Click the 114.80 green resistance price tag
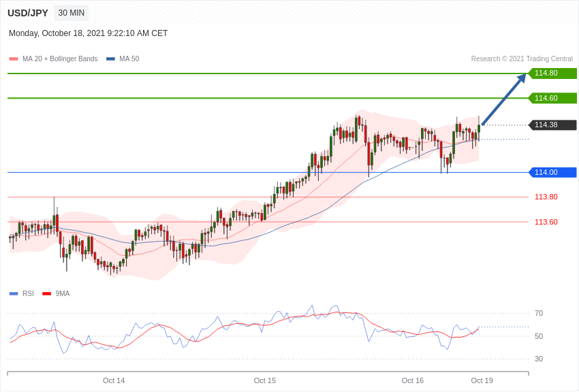Screen dimensions: 579x392 tap(553, 73)
